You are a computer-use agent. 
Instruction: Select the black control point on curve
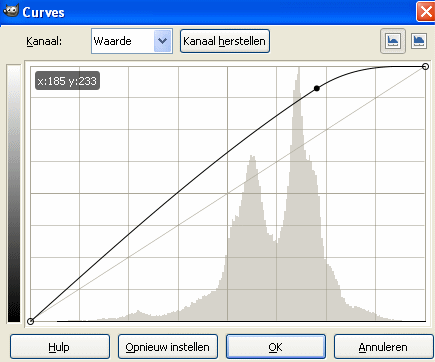317,88
